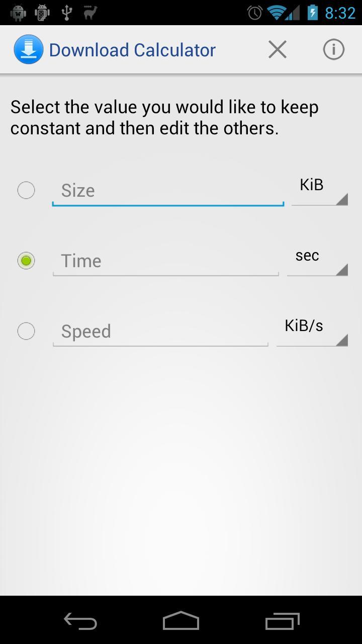Focus the Time input field
The width and height of the screenshot is (362, 644).
pos(165,261)
